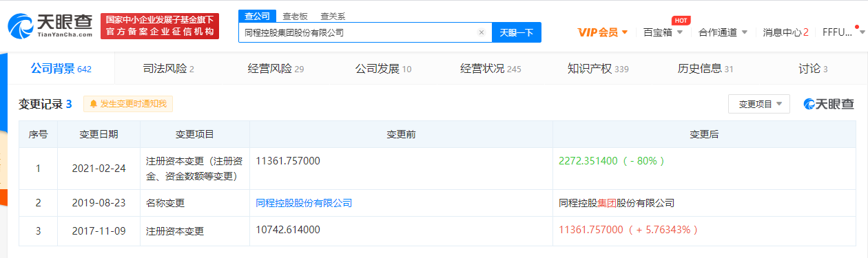Click the 天眼一下 search button

[x=516, y=32]
